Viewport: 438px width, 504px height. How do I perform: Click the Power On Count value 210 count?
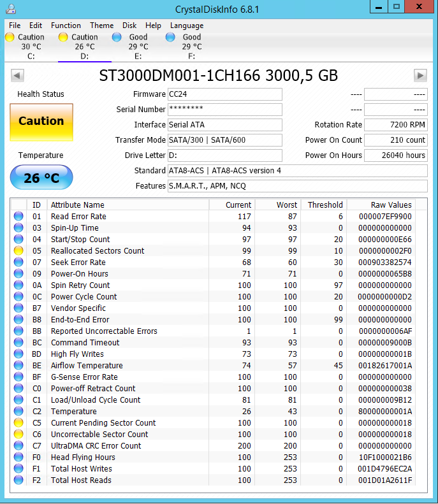pyautogui.click(x=396, y=140)
